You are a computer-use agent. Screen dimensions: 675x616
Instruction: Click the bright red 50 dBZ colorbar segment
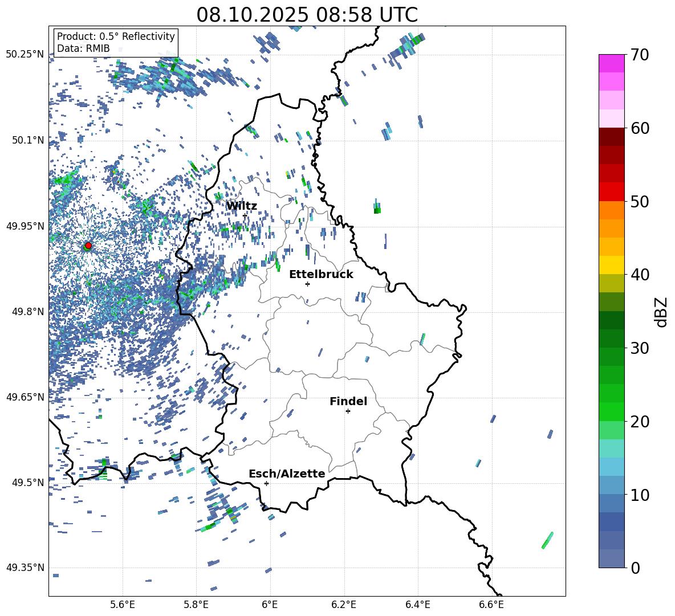[612, 192]
